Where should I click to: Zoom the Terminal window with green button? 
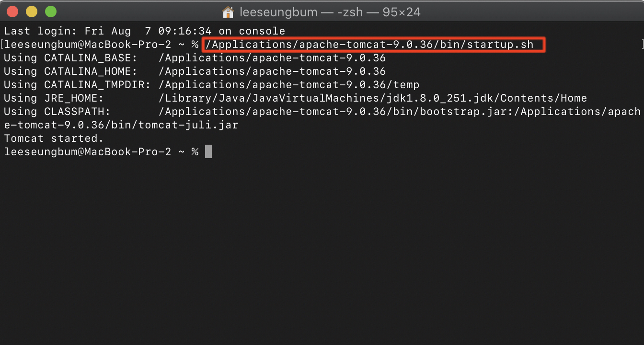[x=51, y=11]
